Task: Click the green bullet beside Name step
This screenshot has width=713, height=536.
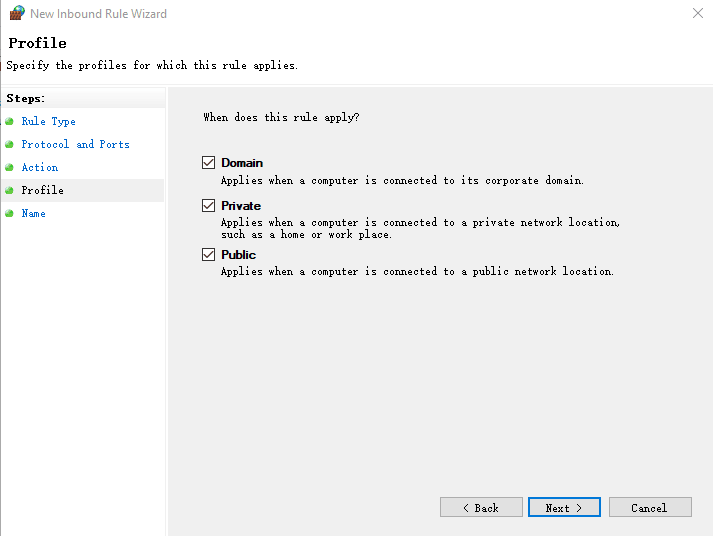Action: [x=10, y=213]
